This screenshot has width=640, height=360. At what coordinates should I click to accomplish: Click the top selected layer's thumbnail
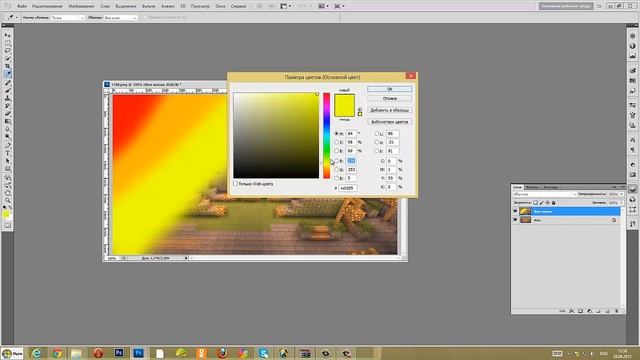tap(525, 211)
